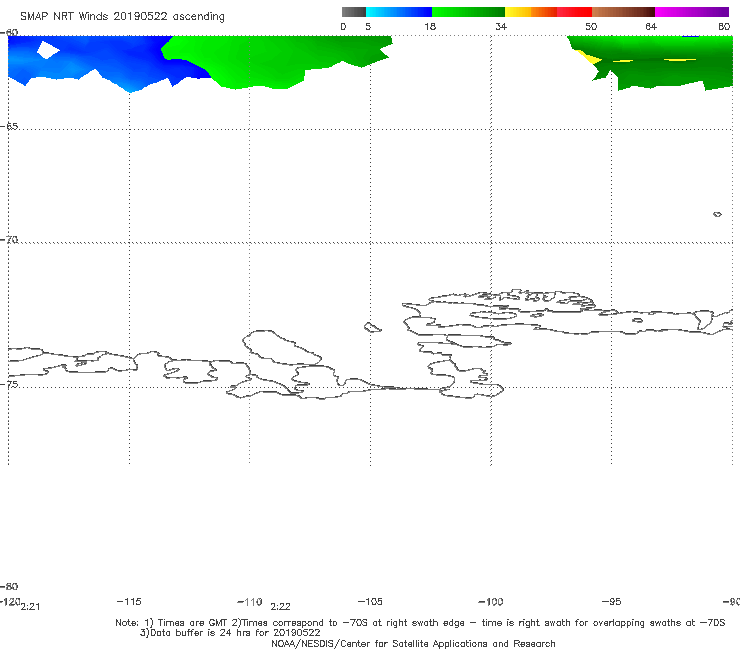The height and width of the screenshot is (650, 740).
Task: Click the swath time label '2:22'
Action: pyautogui.click(x=280, y=607)
